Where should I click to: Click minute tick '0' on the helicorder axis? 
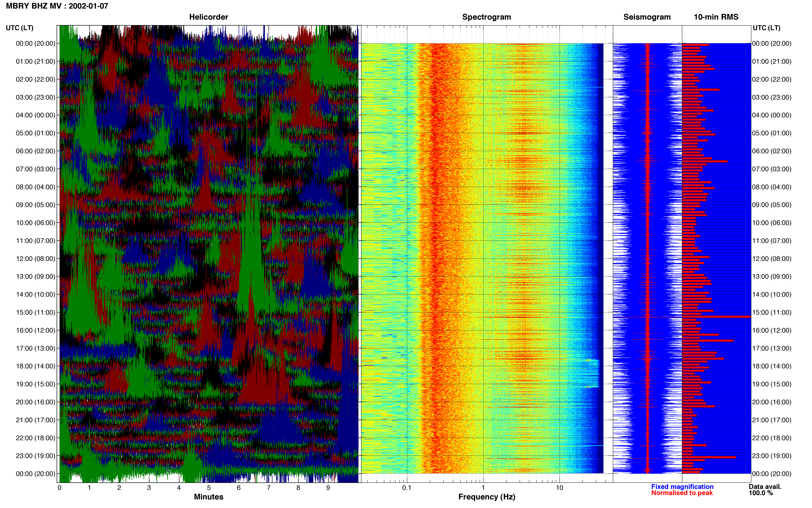click(x=59, y=487)
